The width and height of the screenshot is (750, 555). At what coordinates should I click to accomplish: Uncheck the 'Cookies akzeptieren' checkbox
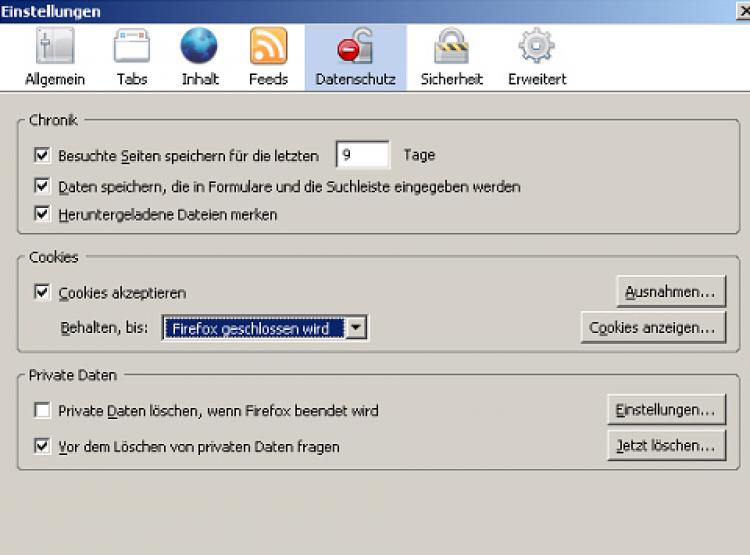[x=42, y=293]
